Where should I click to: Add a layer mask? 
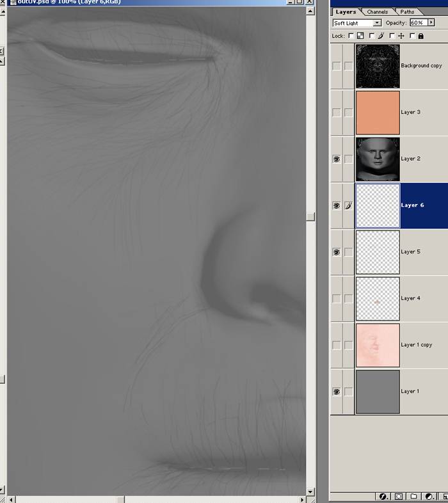tap(399, 496)
